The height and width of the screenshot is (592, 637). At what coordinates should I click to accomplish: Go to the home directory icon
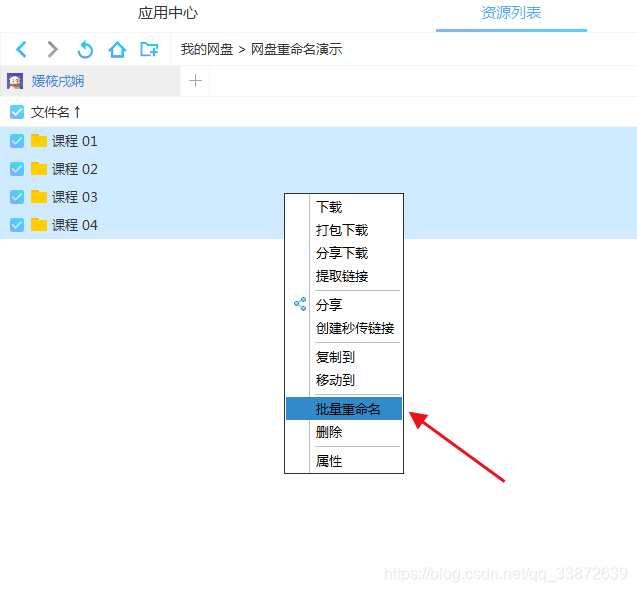pyautogui.click(x=117, y=50)
